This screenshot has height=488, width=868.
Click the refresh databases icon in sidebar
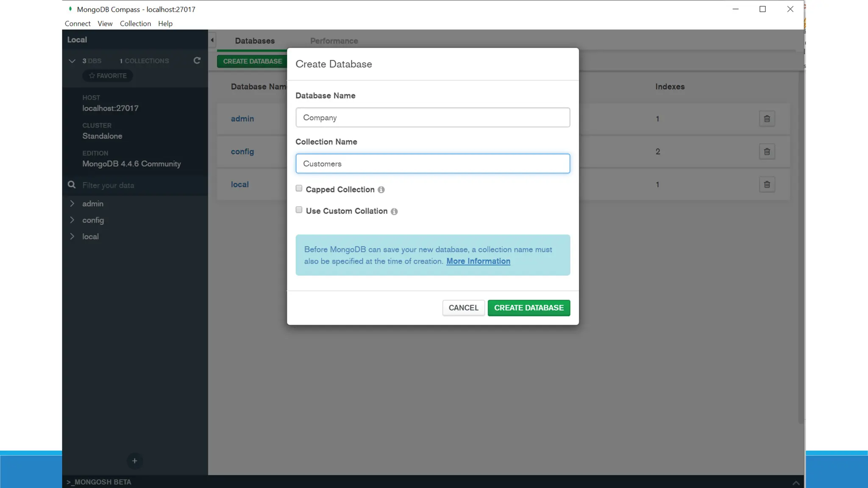197,61
